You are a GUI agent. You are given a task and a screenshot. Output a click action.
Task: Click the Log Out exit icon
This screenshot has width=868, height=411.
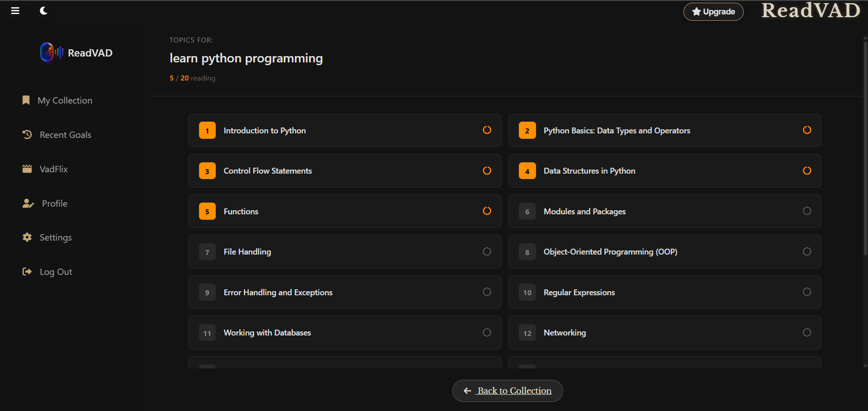27,271
